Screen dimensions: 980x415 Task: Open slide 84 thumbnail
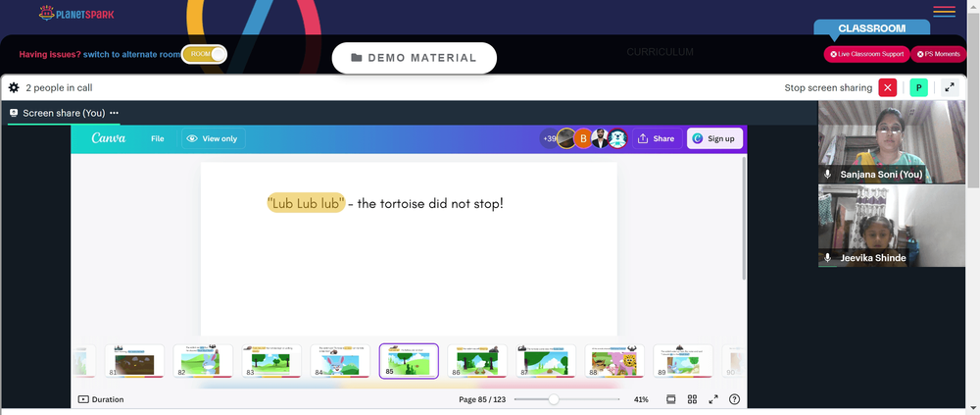(340, 361)
